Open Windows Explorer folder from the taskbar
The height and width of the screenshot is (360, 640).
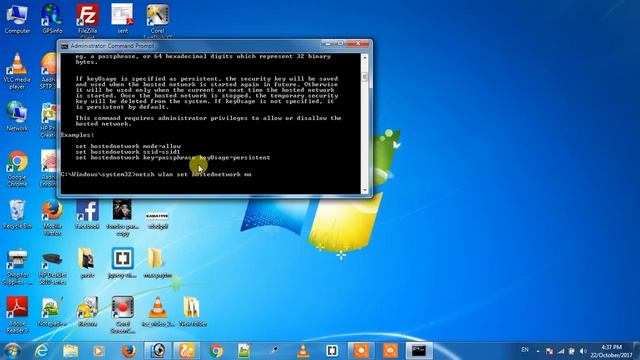(71, 351)
